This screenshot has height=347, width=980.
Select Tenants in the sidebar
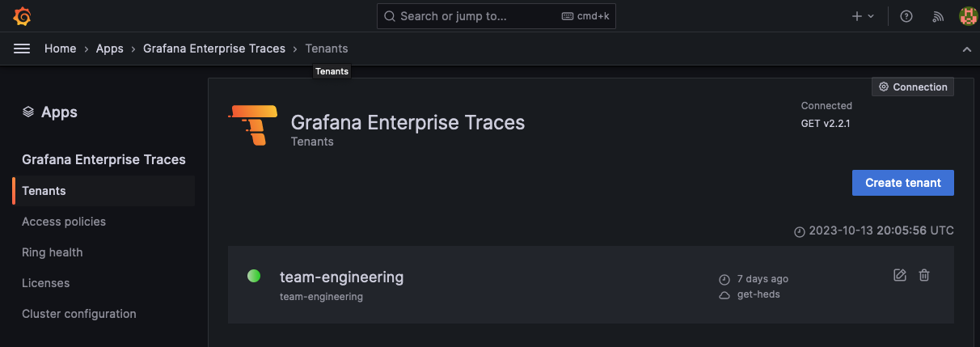pos(44,191)
